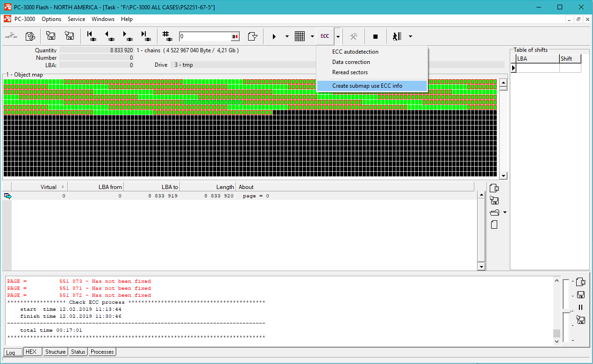Screen dimensions: 593x364
Task: Click the circular refresh icon in the toolbar
Action: [x=30, y=36]
